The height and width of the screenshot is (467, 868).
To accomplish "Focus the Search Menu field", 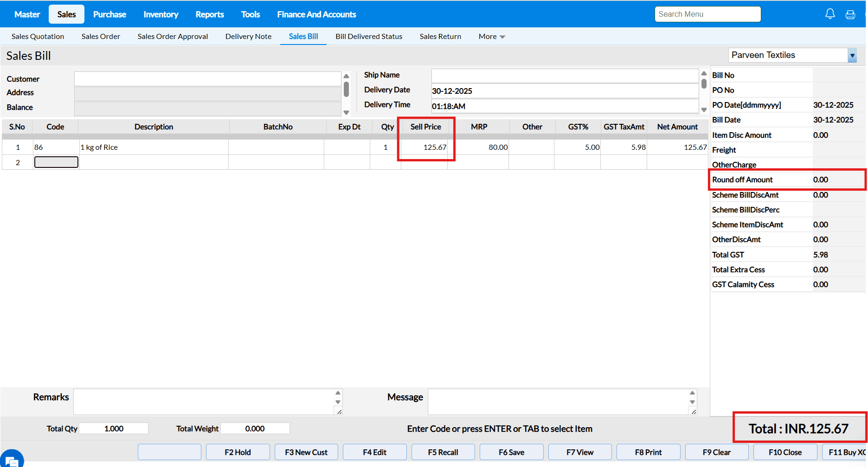I will (707, 14).
